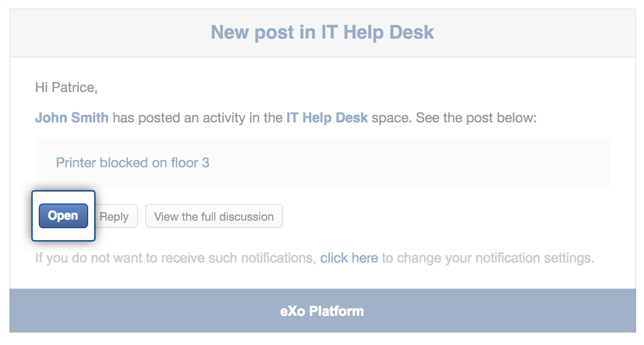Image resolution: width=644 pixels, height=345 pixels.
Task: Click the blue Open button
Action: tap(63, 215)
